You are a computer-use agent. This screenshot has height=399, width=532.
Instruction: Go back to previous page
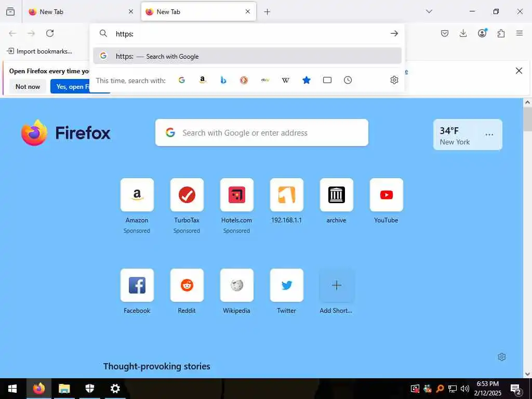tap(12, 33)
